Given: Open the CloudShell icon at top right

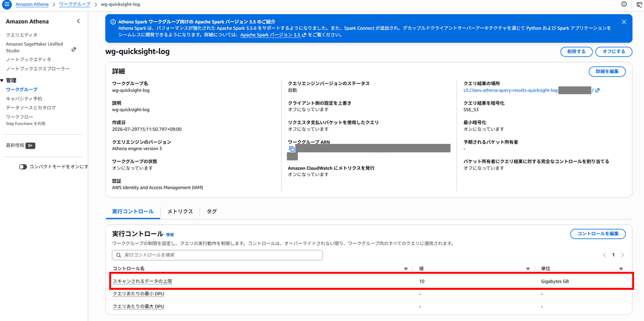Looking at the screenshot, I should (x=639, y=4).
